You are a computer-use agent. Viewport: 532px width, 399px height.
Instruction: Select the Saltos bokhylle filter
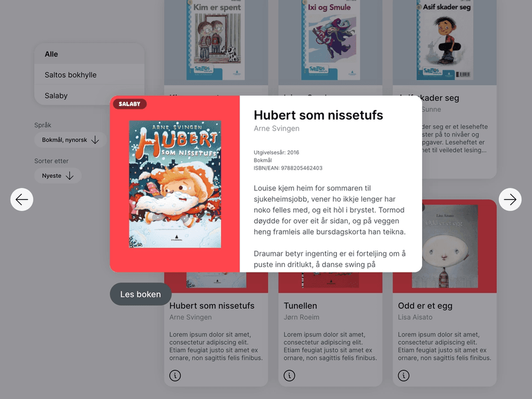[x=89, y=74]
